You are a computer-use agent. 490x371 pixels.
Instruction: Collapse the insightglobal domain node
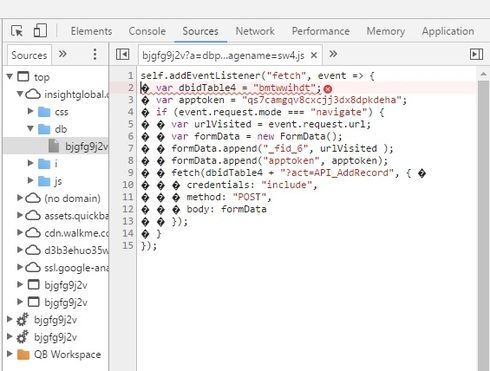click(x=20, y=94)
